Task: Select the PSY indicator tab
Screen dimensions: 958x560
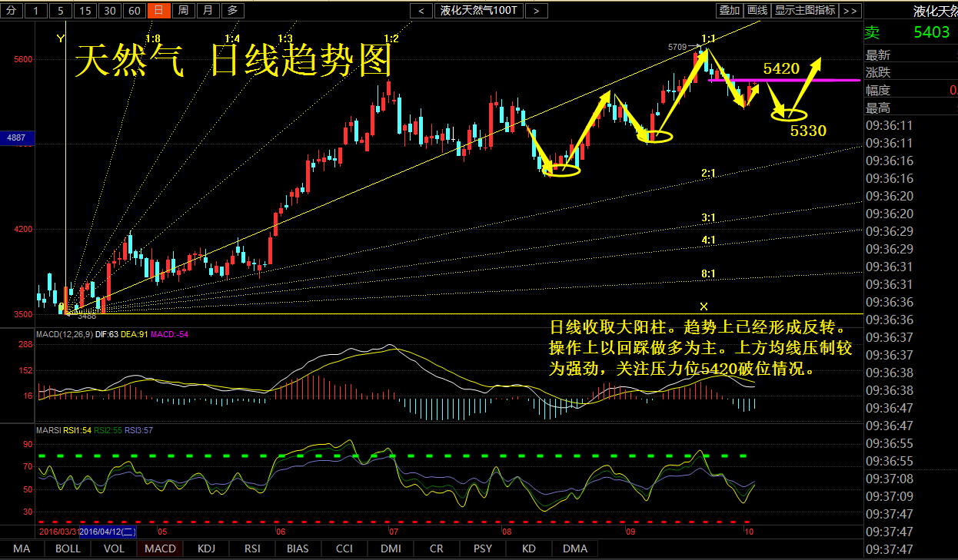Action: tap(482, 548)
